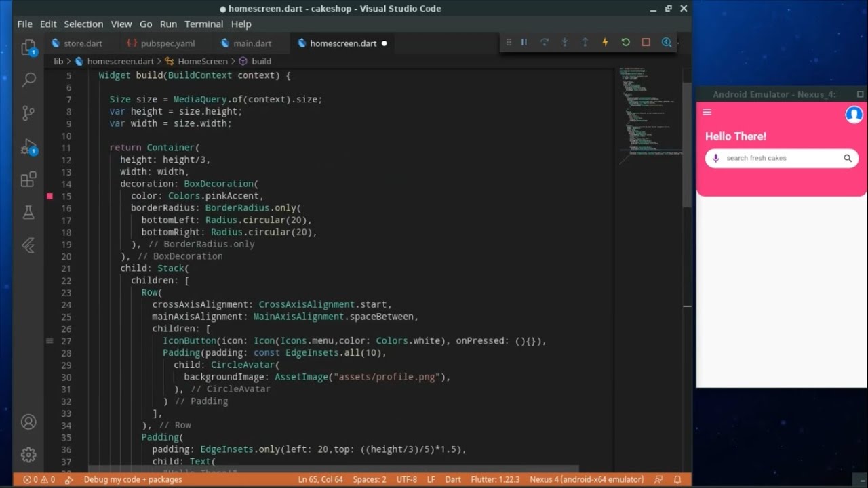Open the Run menu
Image resolution: width=868 pixels, height=488 pixels.
pos(168,24)
